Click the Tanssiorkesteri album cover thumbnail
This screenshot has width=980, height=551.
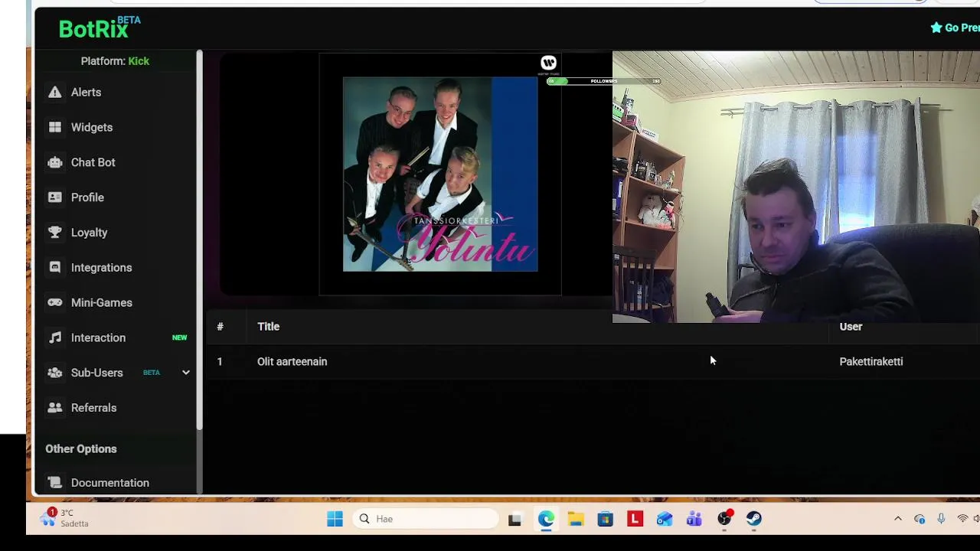pos(440,174)
